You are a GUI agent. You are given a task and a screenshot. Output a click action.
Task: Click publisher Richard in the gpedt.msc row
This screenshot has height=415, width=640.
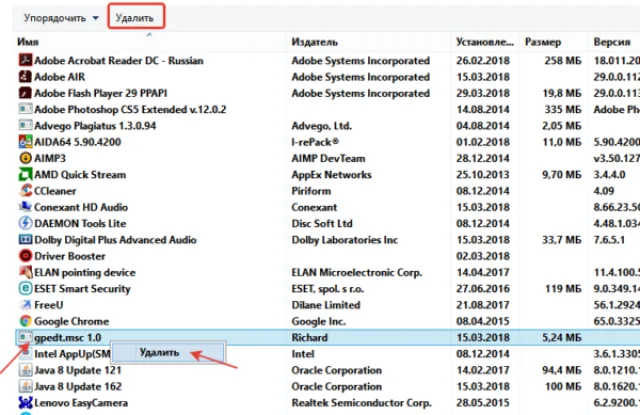[x=309, y=337]
